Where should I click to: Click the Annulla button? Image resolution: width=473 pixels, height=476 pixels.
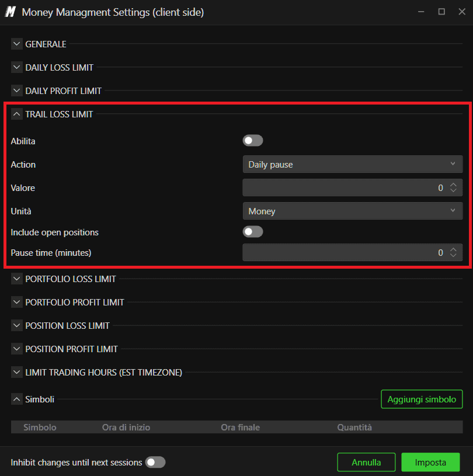click(x=366, y=463)
